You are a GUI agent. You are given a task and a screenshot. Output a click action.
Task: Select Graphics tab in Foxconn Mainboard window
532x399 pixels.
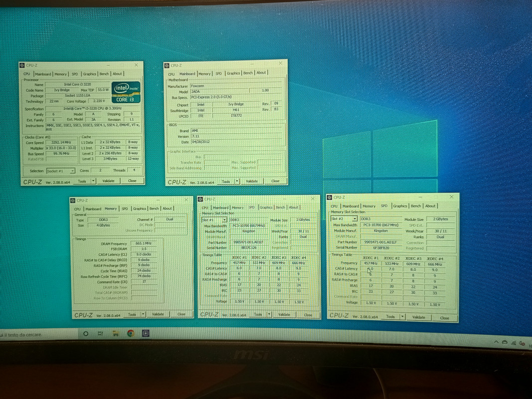pos(233,73)
